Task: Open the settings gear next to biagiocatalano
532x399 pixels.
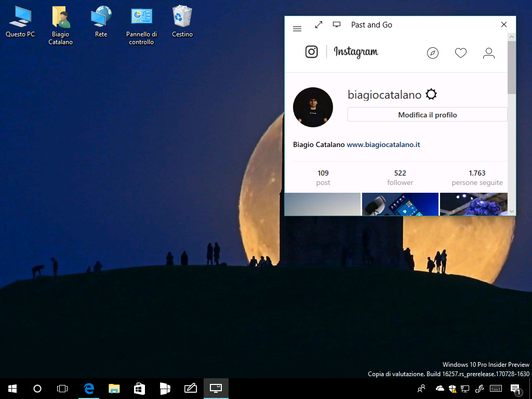Action: click(431, 94)
